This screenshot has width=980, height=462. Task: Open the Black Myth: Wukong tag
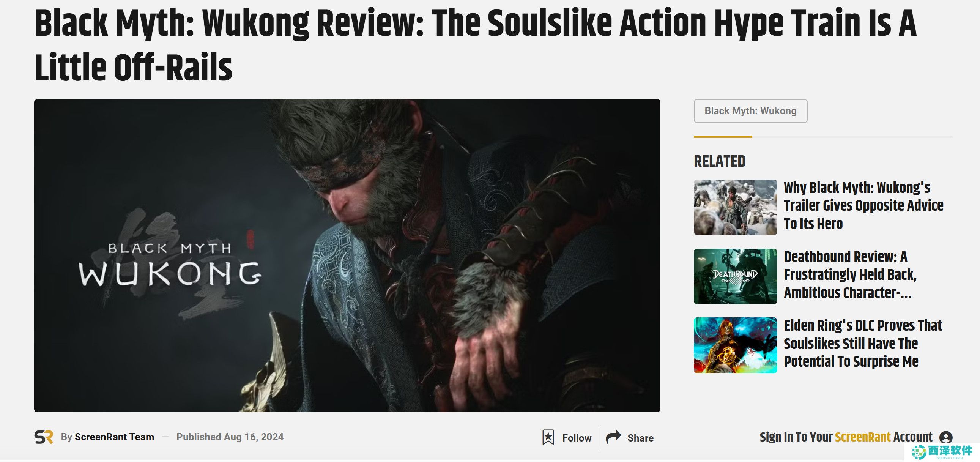pos(750,111)
